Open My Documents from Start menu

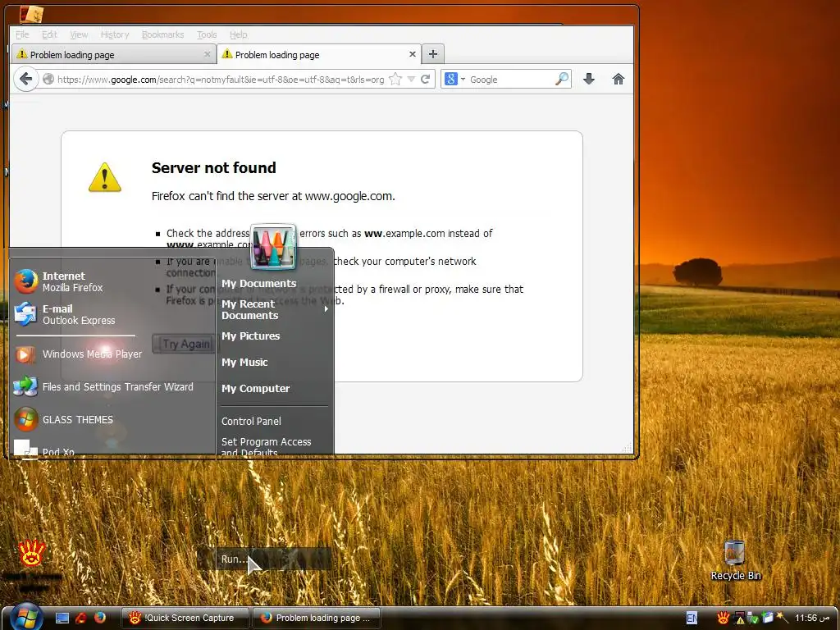pos(258,283)
